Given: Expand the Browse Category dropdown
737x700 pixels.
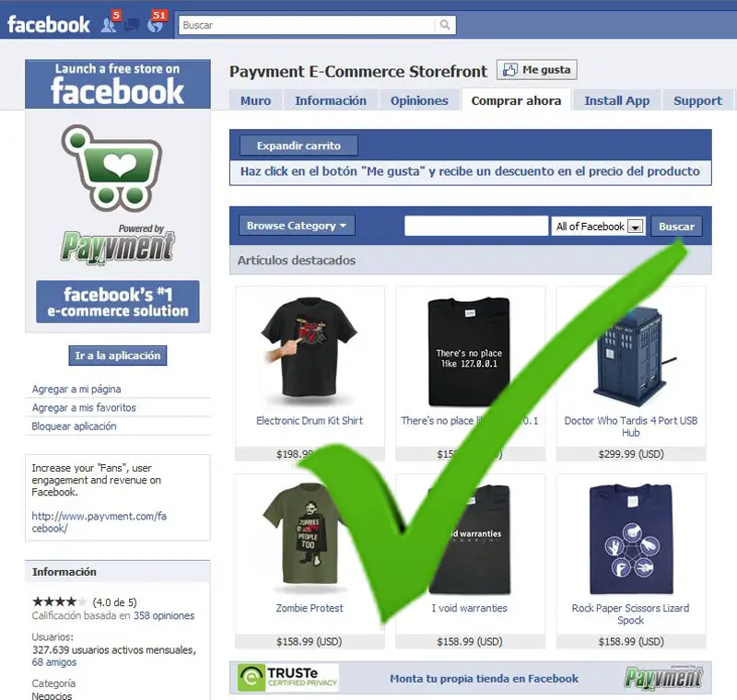Looking at the screenshot, I should [x=297, y=226].
